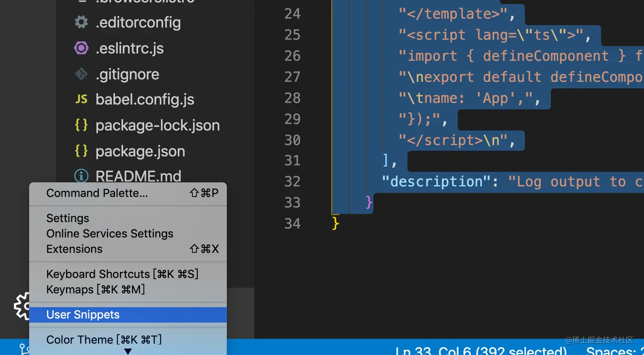
Task: Choose Settings in the gear menu
Action: (68, 218)
